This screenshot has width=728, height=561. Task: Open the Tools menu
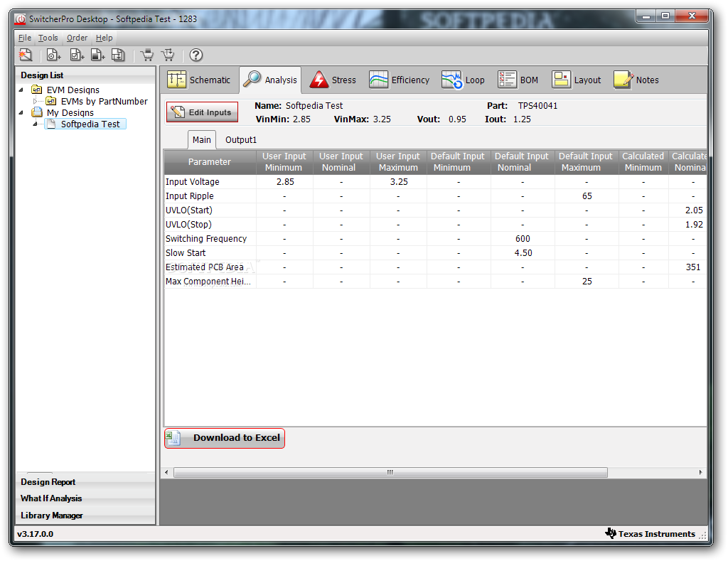coord(48,38)
